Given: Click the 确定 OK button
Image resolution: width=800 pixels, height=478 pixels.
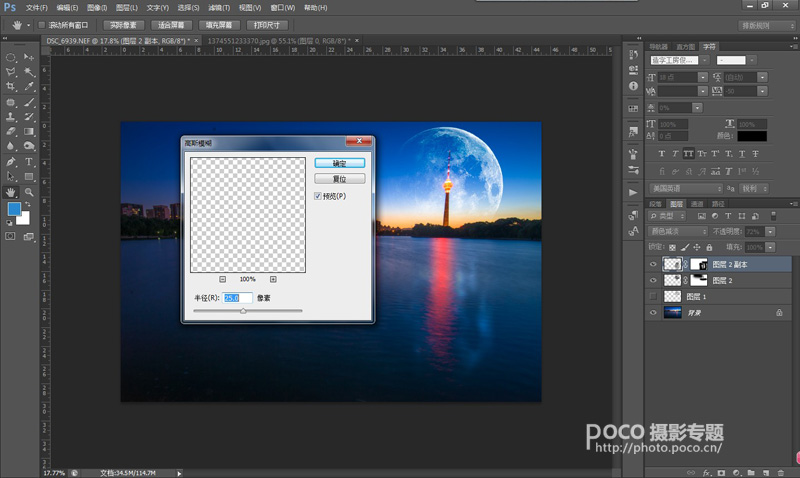Looking at the screenshot, I should [x=340, y=163].
